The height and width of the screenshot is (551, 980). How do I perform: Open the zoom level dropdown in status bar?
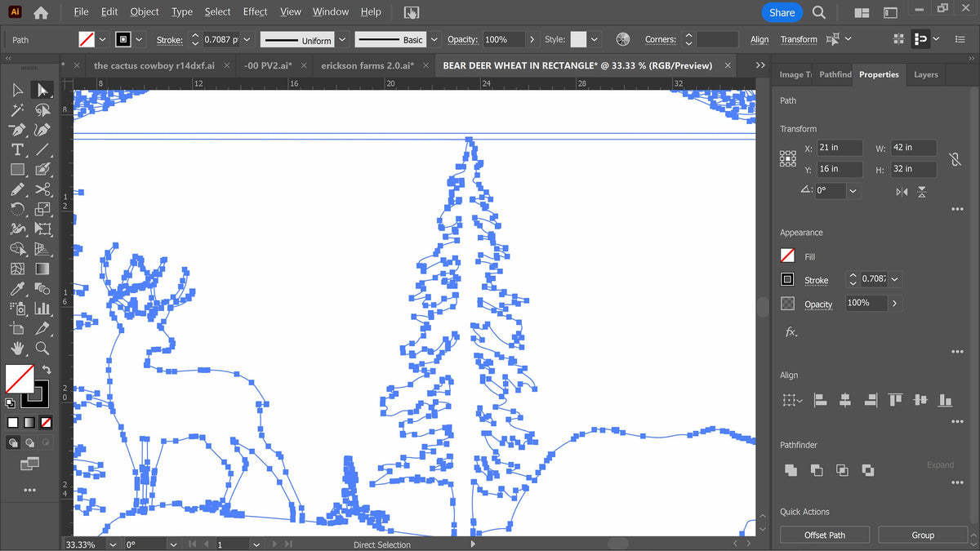coord(111,544)
